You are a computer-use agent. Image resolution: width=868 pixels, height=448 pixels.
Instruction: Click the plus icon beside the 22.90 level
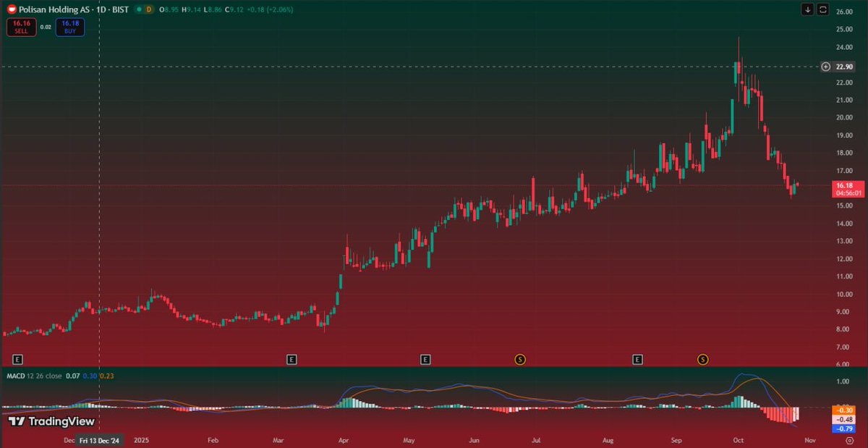[x=825, y=66]
